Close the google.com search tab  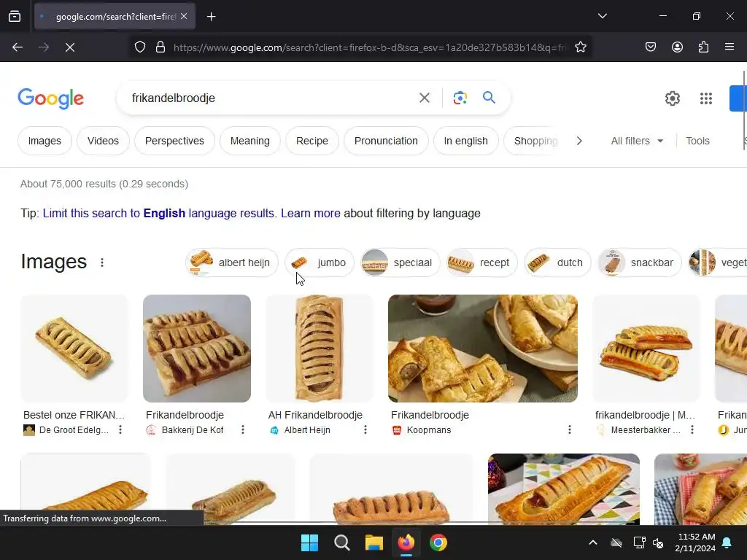tap(184, 16)
